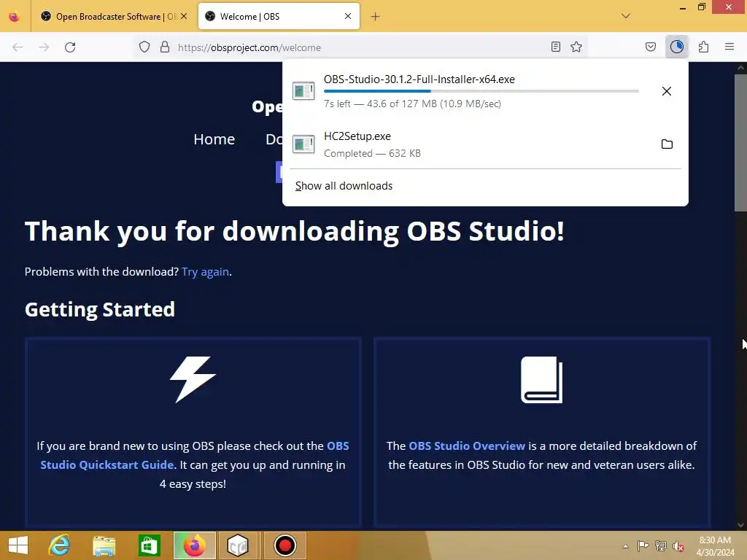The width and height of the screenshot is (747, 560).
Task: Bookmark this page with the star
Action: click(x=576, y=47)
